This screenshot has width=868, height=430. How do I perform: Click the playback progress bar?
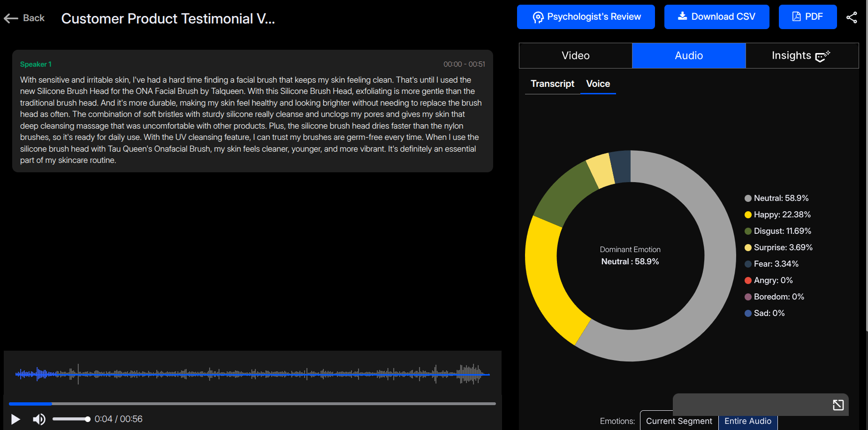pyautogui.click(x=252, y=404)
